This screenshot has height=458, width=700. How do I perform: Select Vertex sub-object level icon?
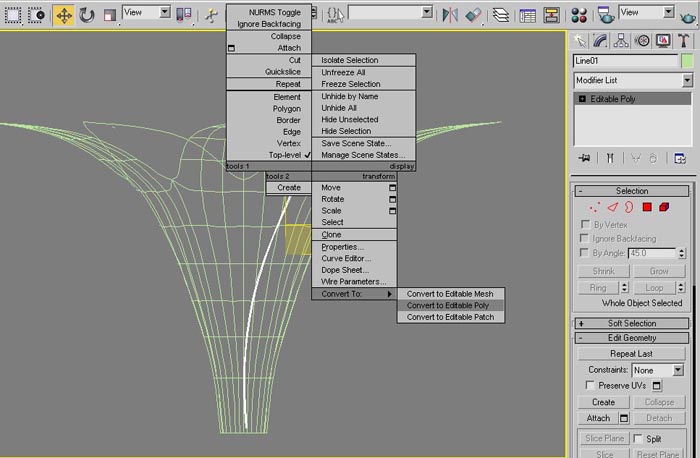pos(594,207)
